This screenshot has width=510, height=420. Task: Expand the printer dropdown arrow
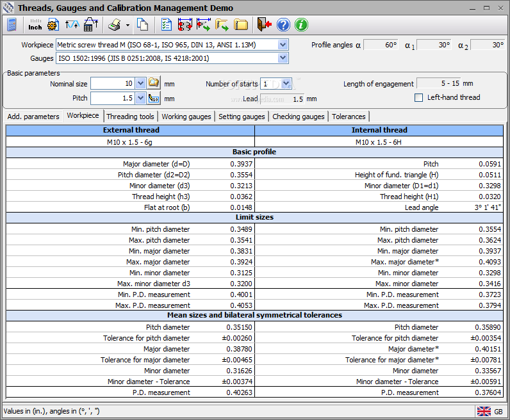click(x=128, y=25)
